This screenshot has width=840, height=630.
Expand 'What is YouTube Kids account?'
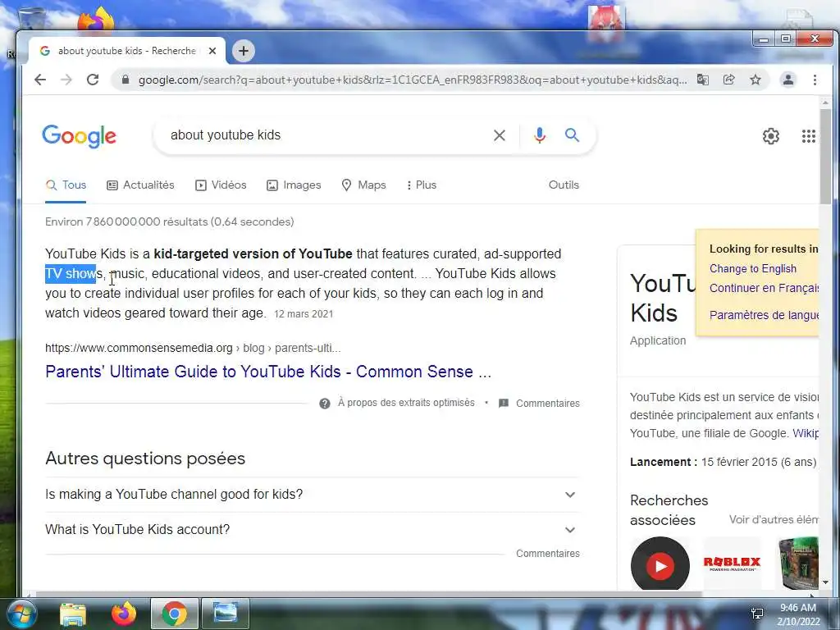pos(312,530)
